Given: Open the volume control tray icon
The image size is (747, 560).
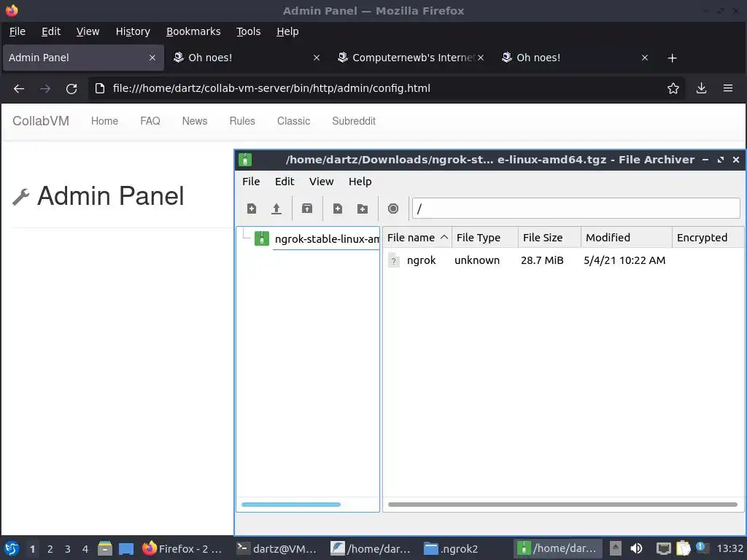Looking at the screenshot, I should [636, 548].
